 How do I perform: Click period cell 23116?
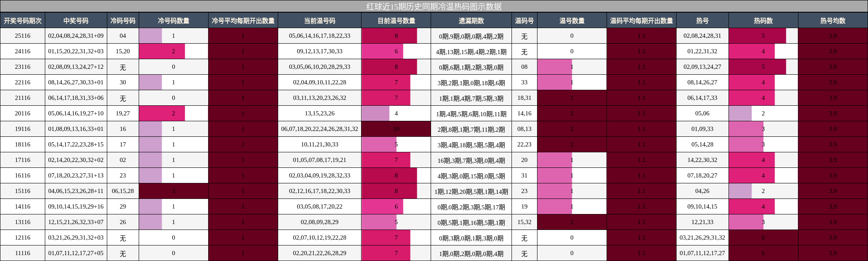pos(23,67)
